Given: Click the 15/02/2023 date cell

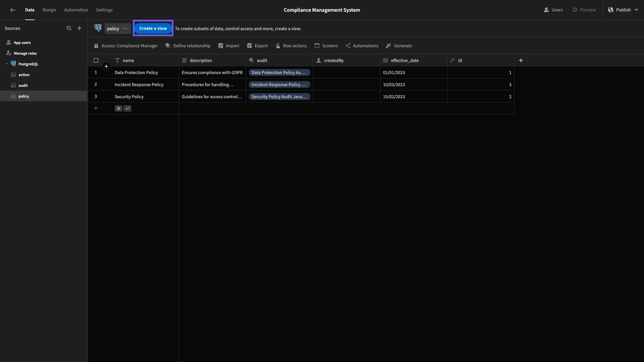Looking at the screenshot, I should 414,97.
